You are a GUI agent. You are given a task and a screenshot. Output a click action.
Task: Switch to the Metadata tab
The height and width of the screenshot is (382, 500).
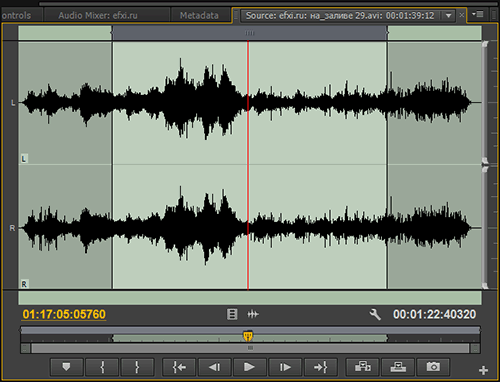click(199, 15)
